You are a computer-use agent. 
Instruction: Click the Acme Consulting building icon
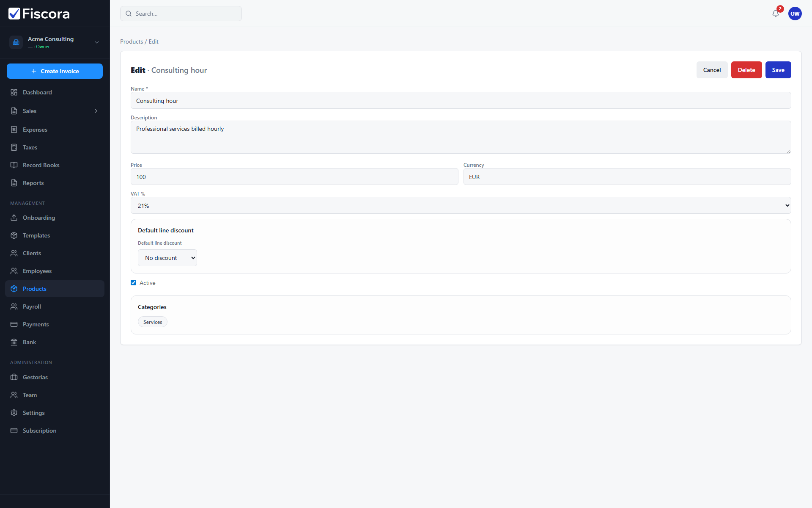point(16,42)
